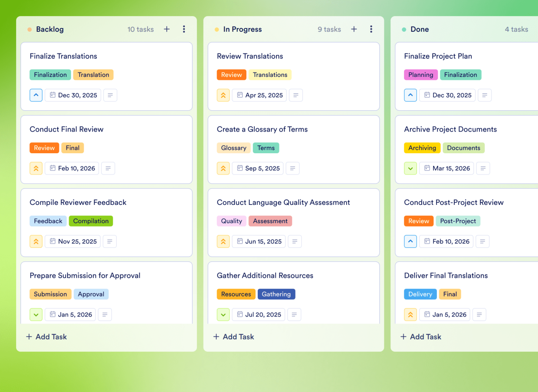Click the plus icon on the In Progress column
This screenshot has height=392, width=538.
click(354, 29)
